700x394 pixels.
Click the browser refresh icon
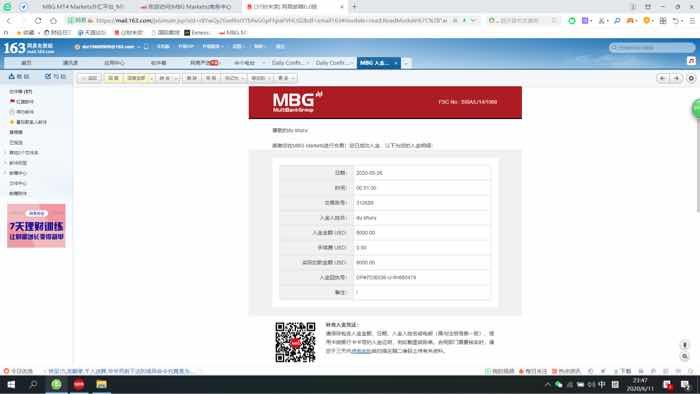(38, 21)
